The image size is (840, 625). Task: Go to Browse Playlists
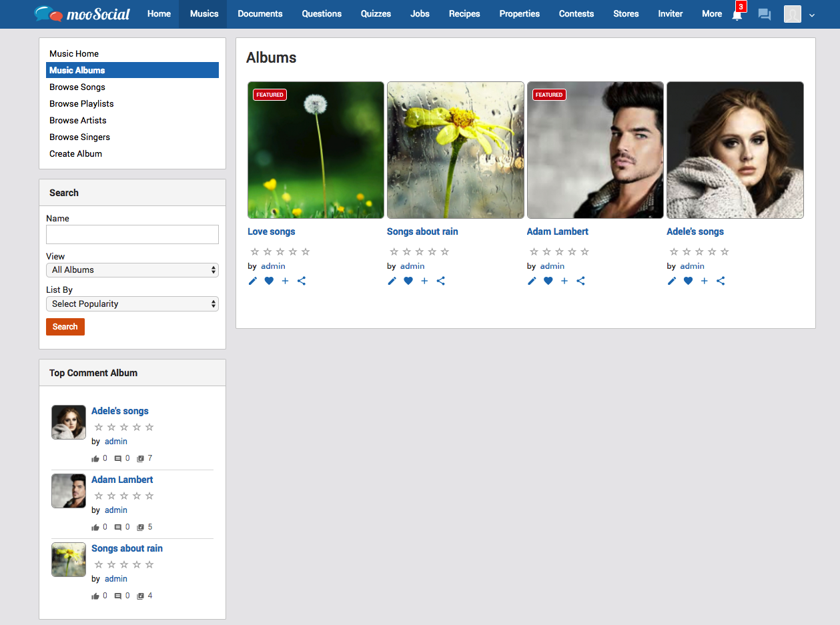point(81,104)
